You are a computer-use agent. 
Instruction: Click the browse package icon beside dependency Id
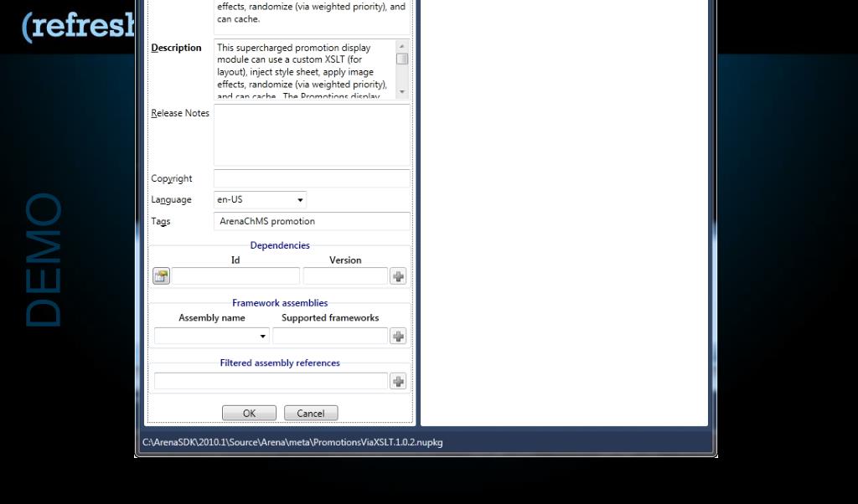click(161, 276)
